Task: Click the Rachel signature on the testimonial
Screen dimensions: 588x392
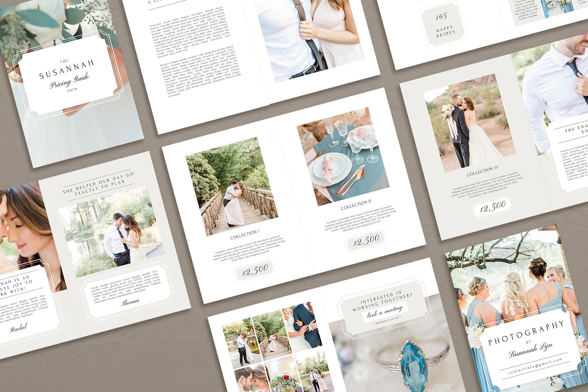Action: tap(18, 328)
